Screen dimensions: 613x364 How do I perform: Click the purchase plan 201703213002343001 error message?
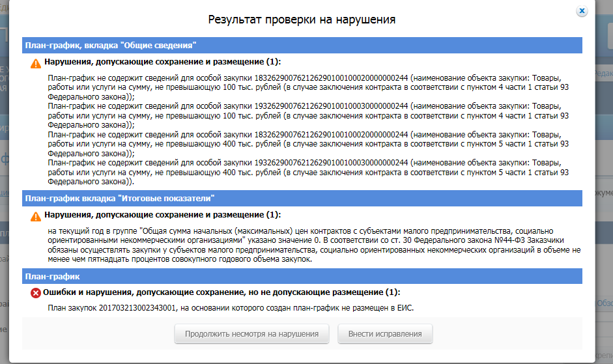(x=231, y=308)
